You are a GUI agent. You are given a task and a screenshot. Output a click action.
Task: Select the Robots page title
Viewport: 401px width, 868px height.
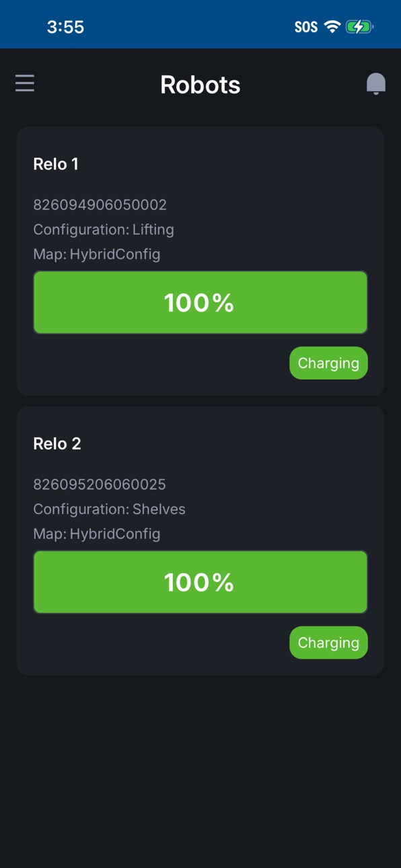click(200, 85)
